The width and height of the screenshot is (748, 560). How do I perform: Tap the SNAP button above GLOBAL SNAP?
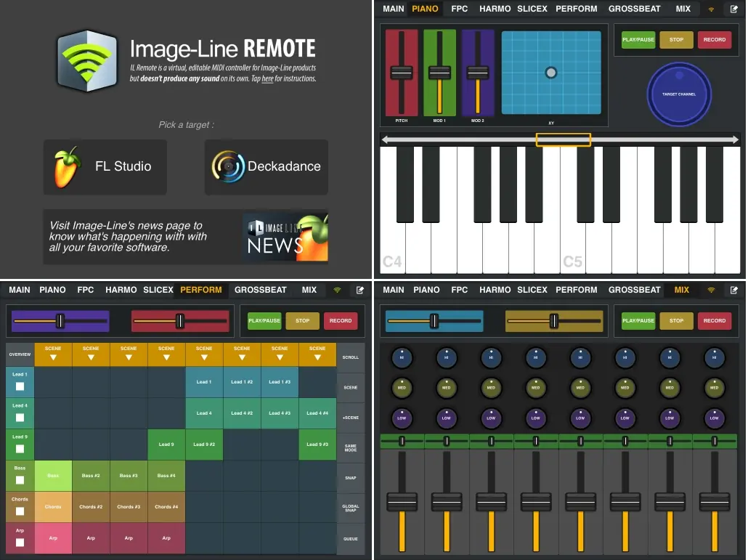pos(351,478)
